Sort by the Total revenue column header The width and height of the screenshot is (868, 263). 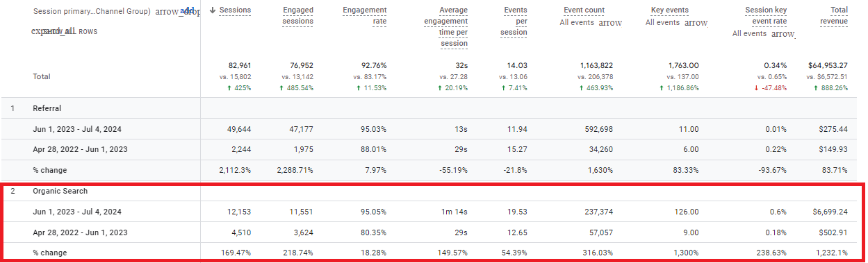tap(839, 15)
